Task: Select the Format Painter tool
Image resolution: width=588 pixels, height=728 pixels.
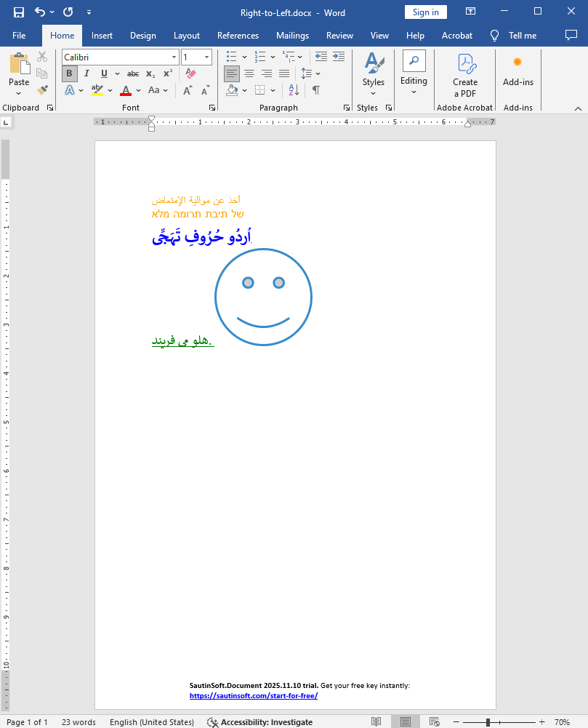Action: click(41, 89)
